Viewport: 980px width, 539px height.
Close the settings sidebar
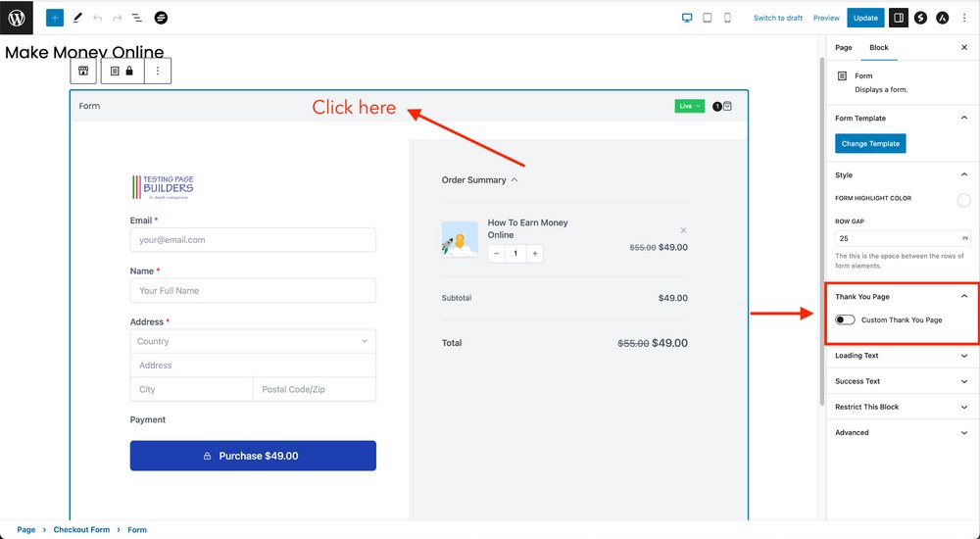(963, 47)
